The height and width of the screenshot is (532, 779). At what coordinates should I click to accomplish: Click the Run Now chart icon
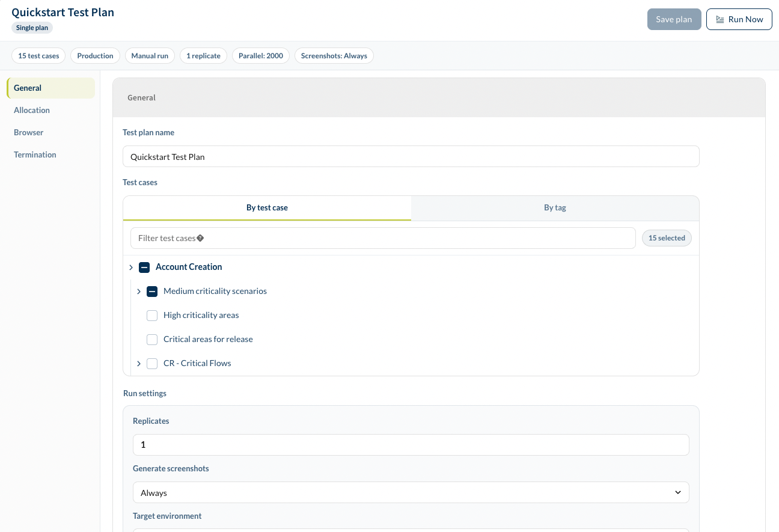(719, 19)
